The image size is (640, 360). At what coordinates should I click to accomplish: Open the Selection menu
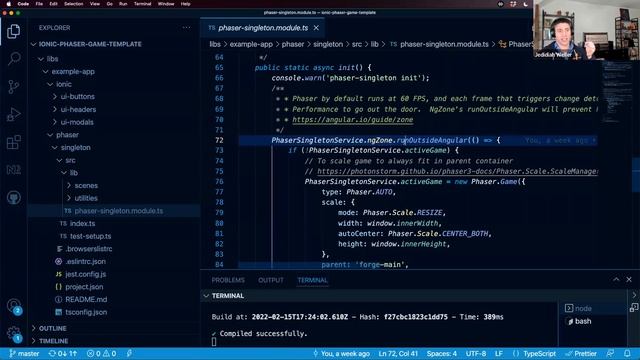[74, 4]
